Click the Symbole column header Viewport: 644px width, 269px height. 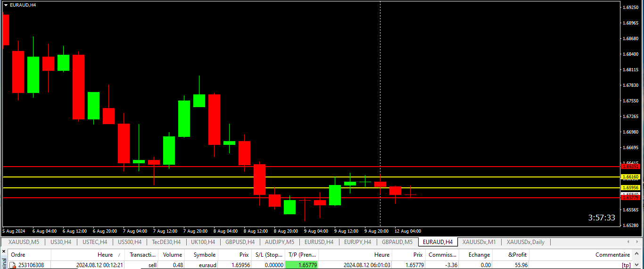coord(204,255)
